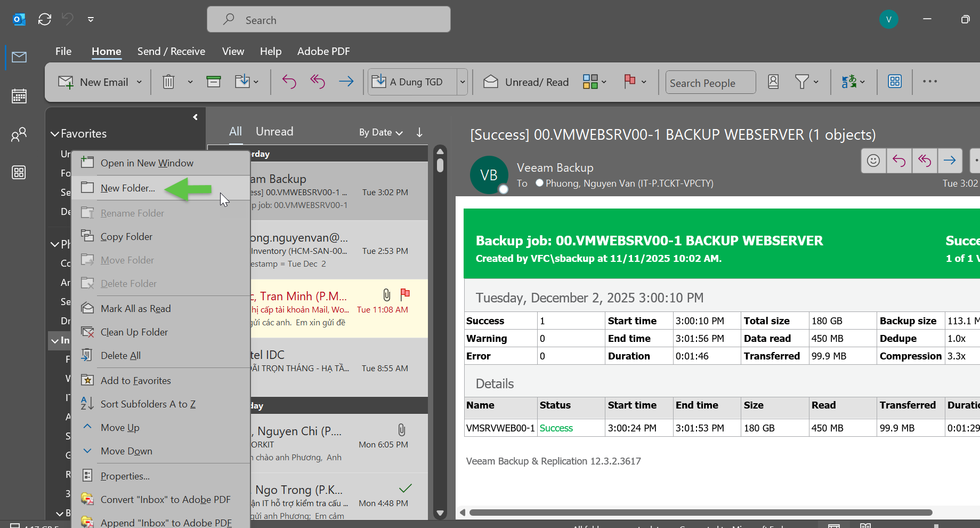This screenshot has height=528, width=980.
Task: Open the People contacts view in sidebar
Action: pos(19,134)
